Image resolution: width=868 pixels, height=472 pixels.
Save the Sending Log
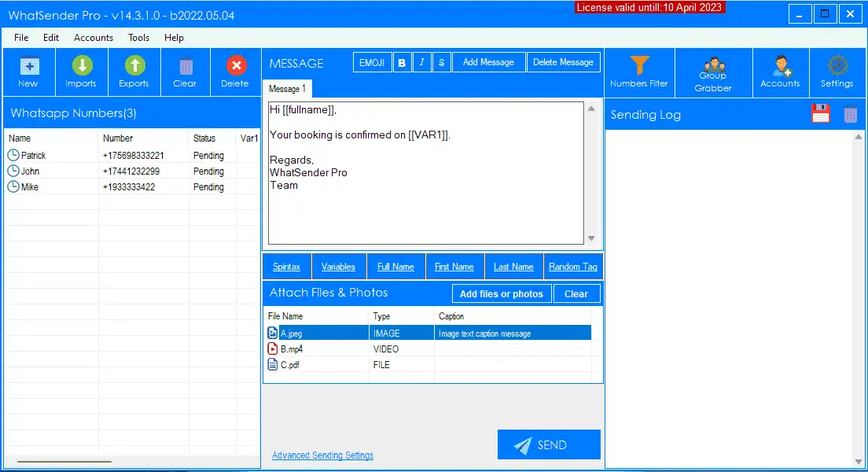[x=821, y=113]
